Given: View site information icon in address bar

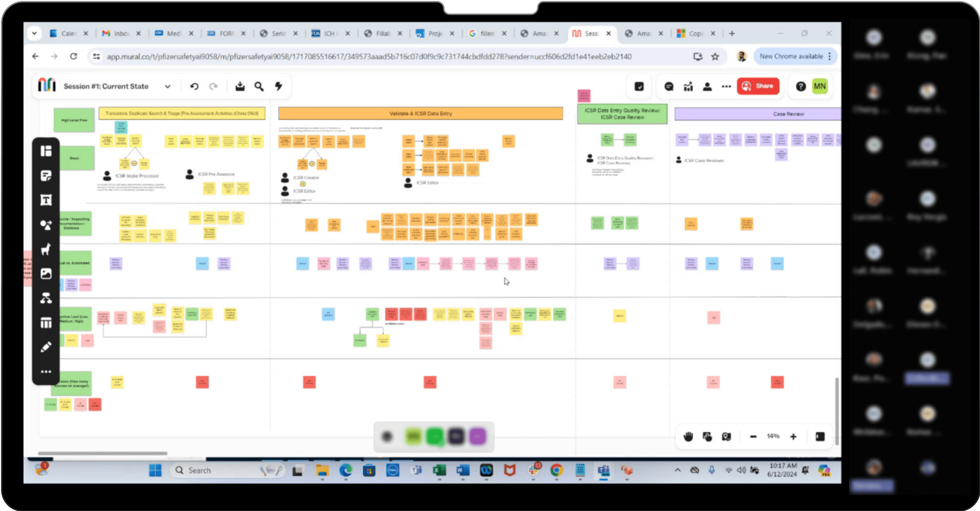Looking at the screenshot, I should [97, 56].
